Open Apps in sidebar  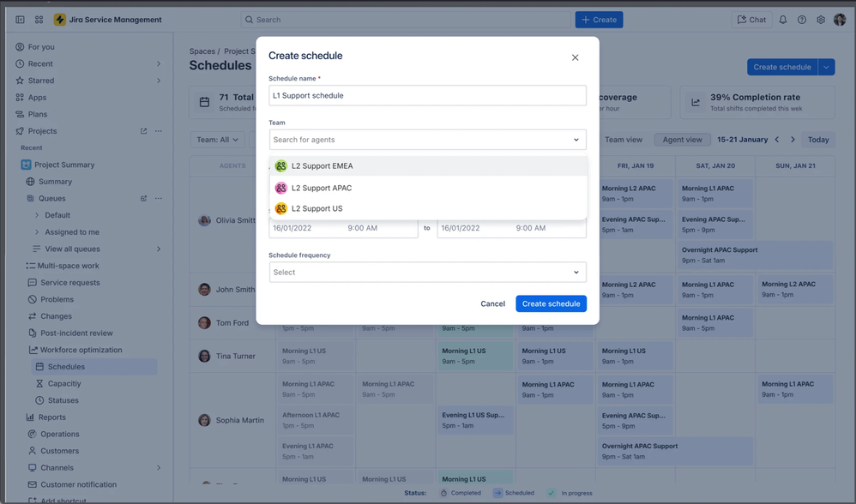(x=37, y=98)
